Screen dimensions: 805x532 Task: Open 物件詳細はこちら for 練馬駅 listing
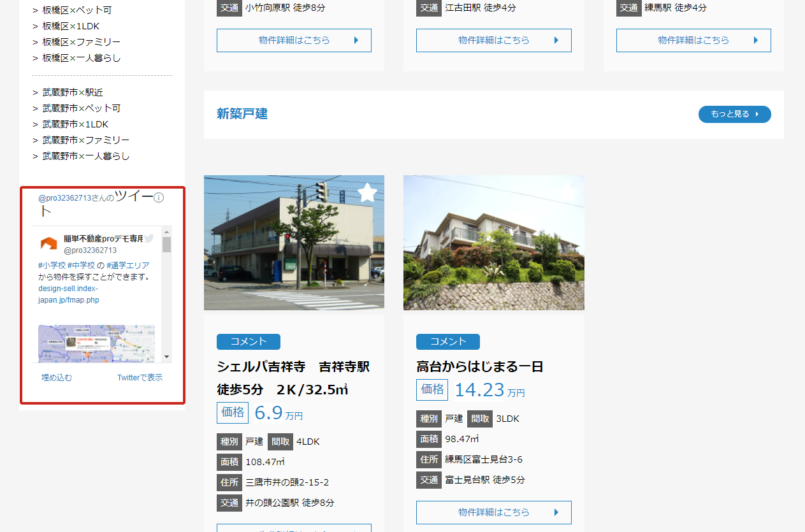693,40
